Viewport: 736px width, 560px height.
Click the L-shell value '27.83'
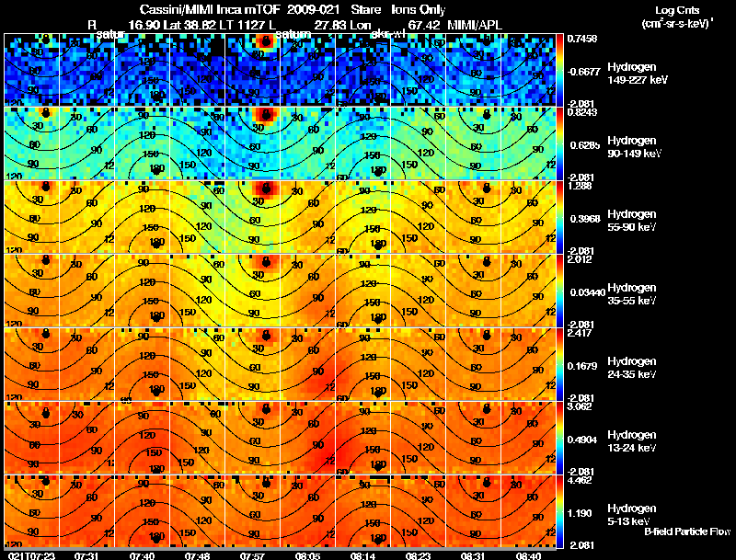point(329,25)
